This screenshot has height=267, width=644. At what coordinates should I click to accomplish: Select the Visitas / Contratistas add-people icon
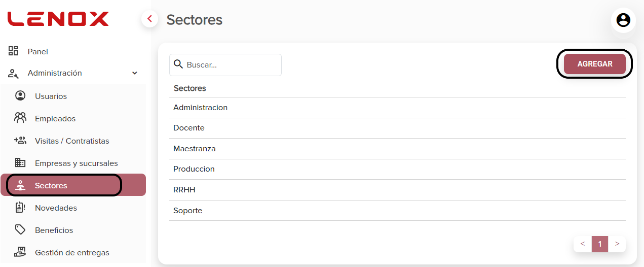point(20,141)
